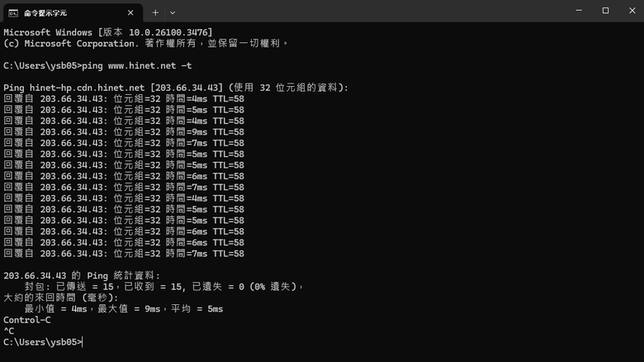Click the Microsoft Windows version 10.0.26100.3476 line
This screenshot has width=644, height=362.
pyautogui.click(x=108, y=32)
